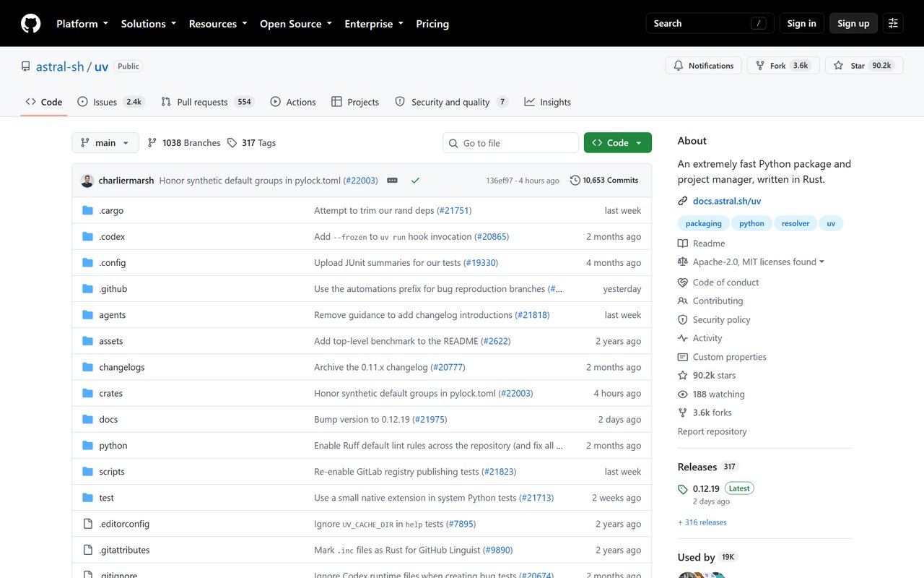Open the appearance settings icon in header

pos(893,23)
